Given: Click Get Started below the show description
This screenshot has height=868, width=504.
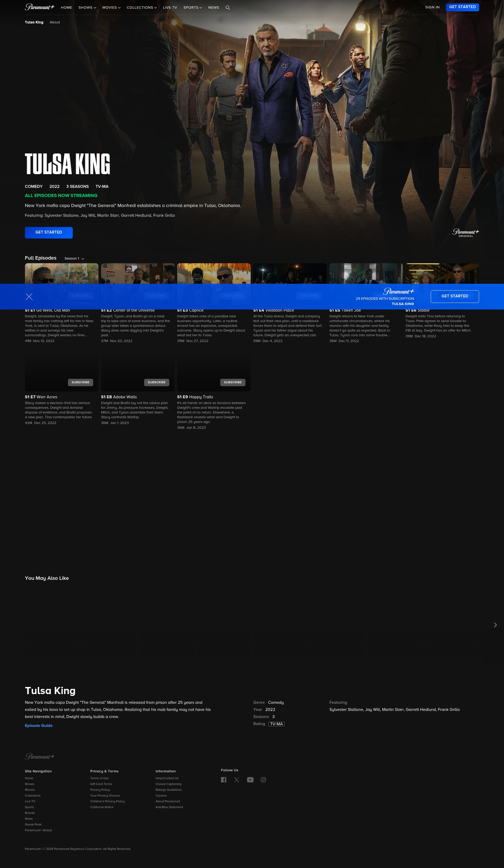Looking at the screenshot, I should [49, 233].
